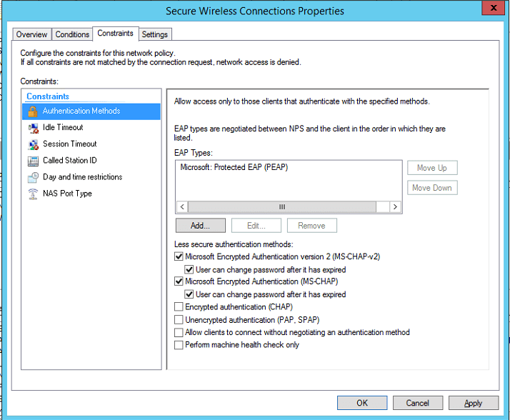Viewport: 510px width, 420px height.
Task: Click the right scroll arrow of EAP list
Action: click(x=395, y=207)
